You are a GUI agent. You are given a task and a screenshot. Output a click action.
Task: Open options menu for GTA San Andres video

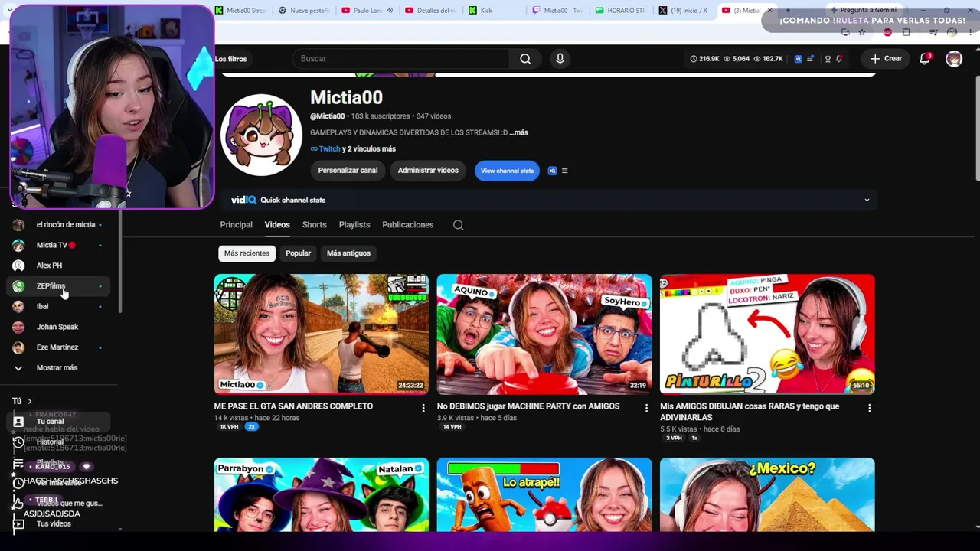pos(423,408)
